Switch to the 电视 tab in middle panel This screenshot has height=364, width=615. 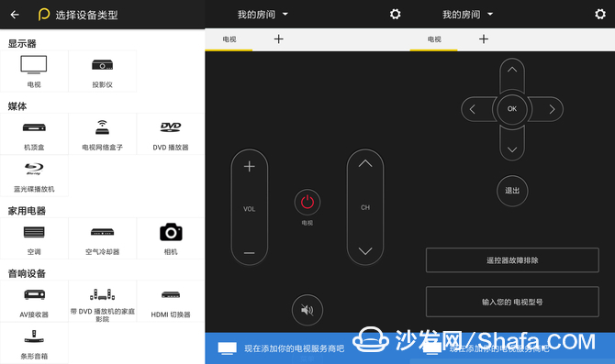coord(229,39)
